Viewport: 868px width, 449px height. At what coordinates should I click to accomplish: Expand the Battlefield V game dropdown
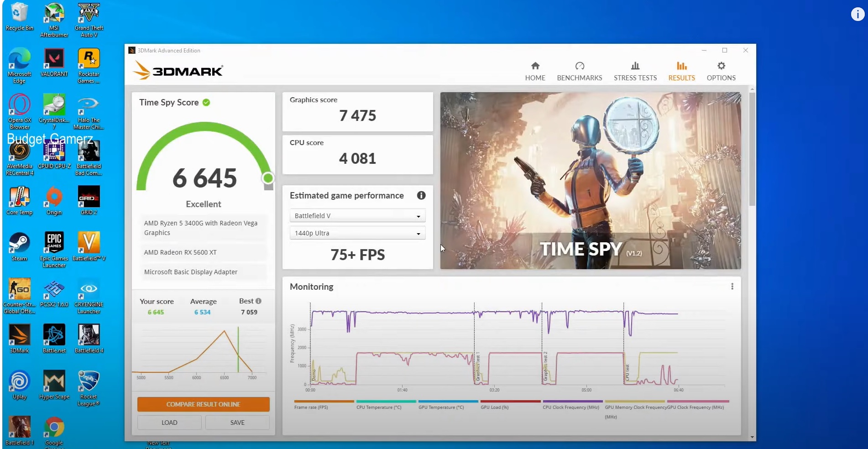pyautogui.click(x=357, y=216)
